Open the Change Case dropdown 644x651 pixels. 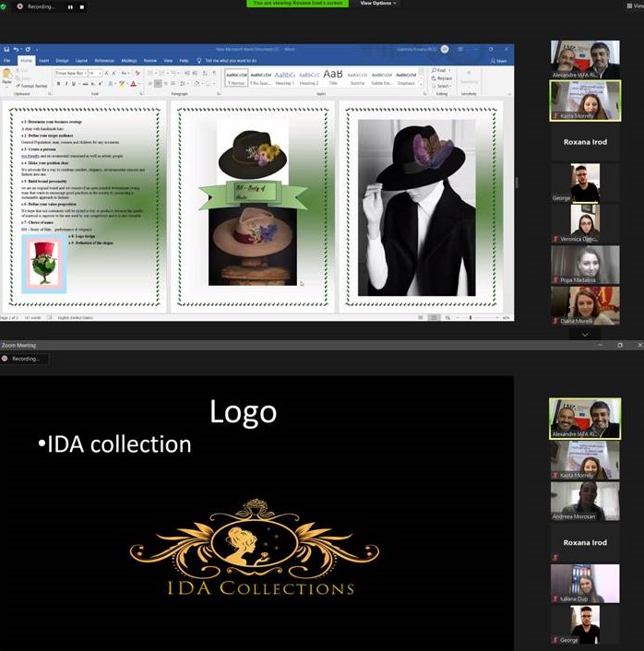click(x=125, y=73)
